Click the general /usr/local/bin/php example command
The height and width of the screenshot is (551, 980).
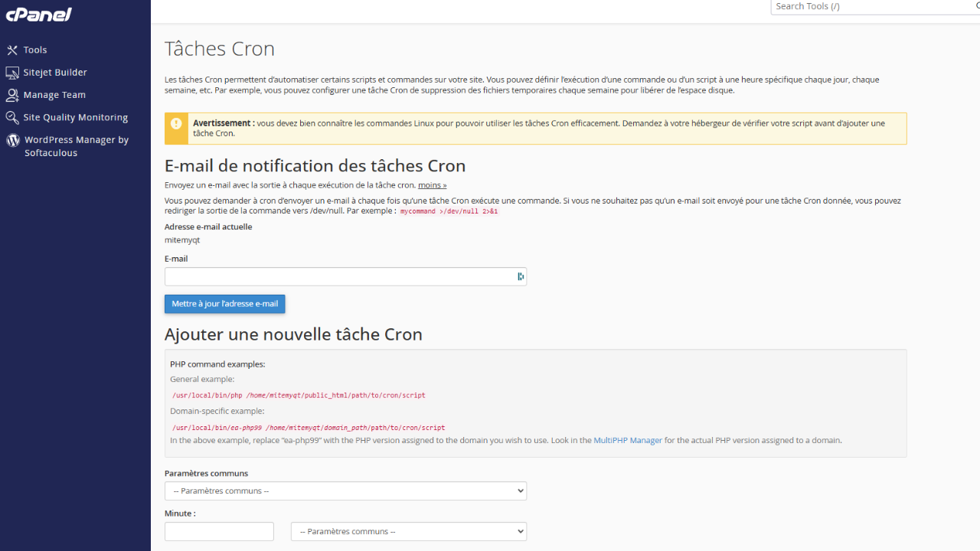coord(299,396)
